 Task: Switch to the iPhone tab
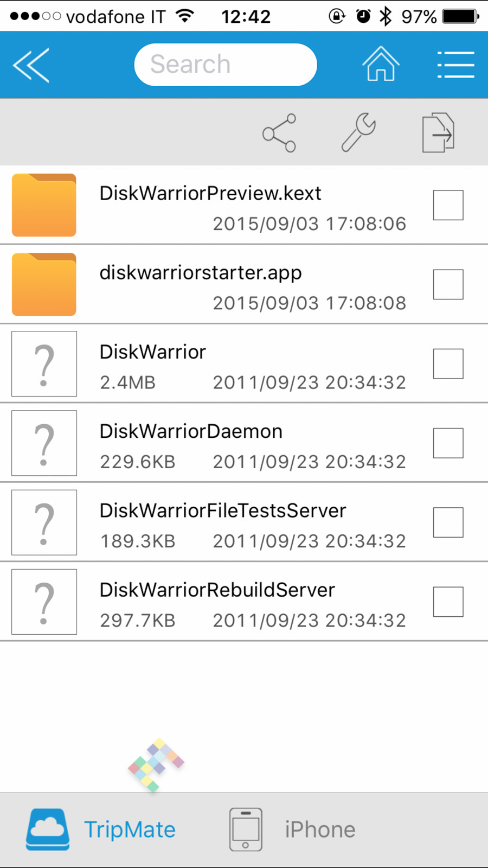pos(293,829)
